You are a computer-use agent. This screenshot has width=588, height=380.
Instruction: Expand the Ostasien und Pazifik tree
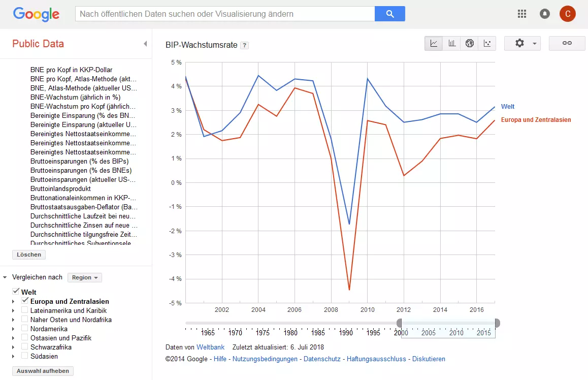[x=13, y=338]
